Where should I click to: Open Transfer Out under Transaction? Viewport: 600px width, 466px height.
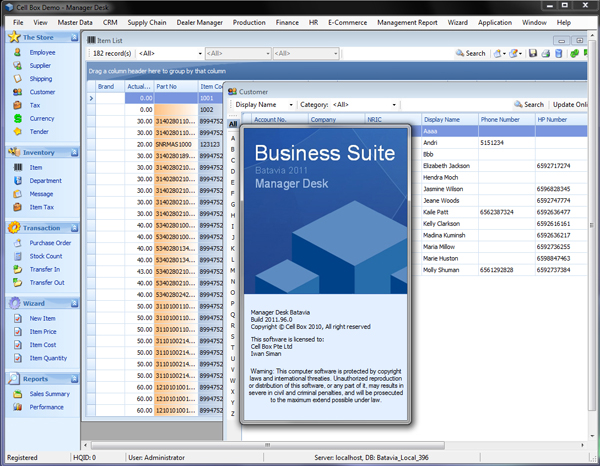(47, 283)
